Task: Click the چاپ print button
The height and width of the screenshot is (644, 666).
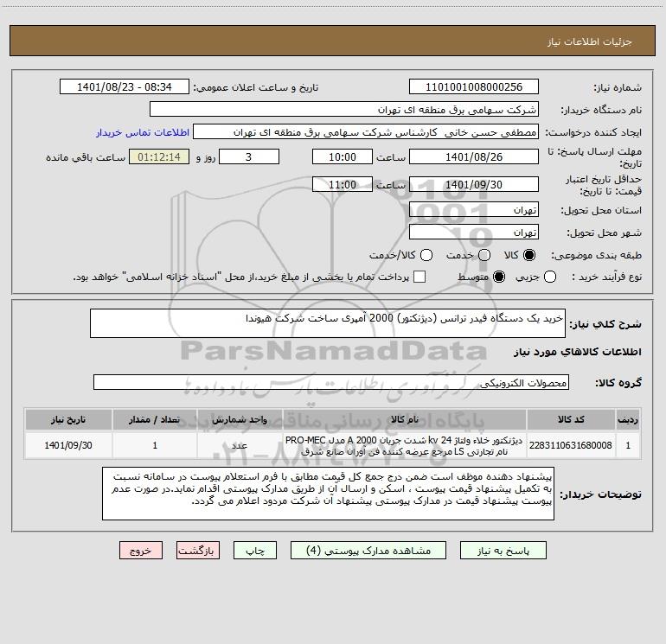Action: coord(255,551)
